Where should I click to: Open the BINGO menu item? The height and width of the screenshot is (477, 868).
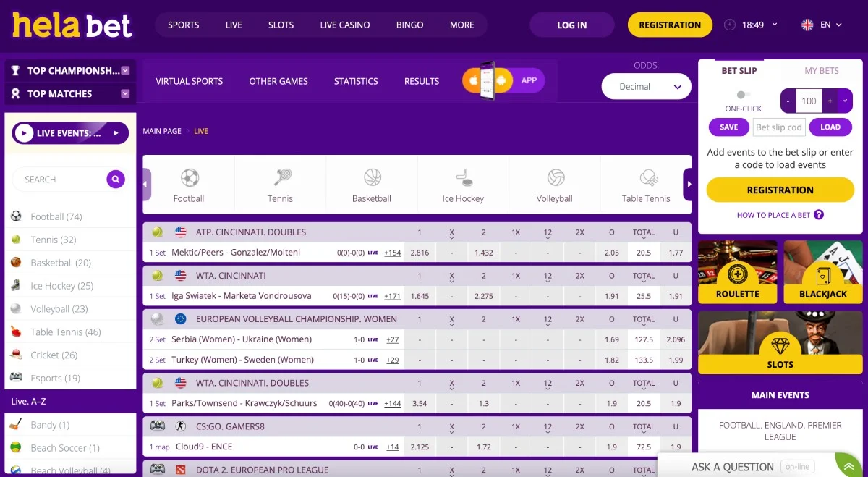(410, 25)
